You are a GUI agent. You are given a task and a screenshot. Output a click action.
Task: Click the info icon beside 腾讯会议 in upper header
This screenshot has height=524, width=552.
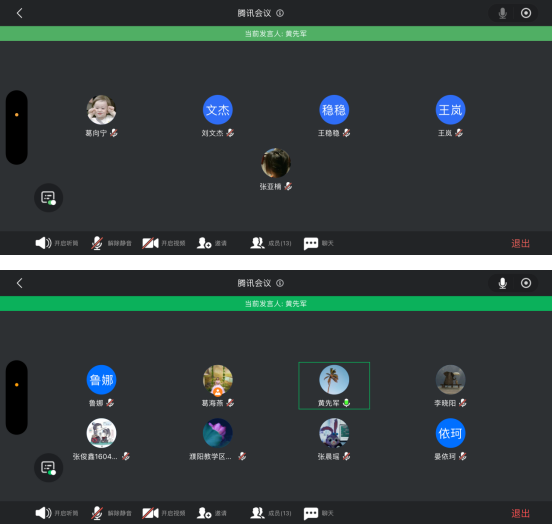[280, 13]
